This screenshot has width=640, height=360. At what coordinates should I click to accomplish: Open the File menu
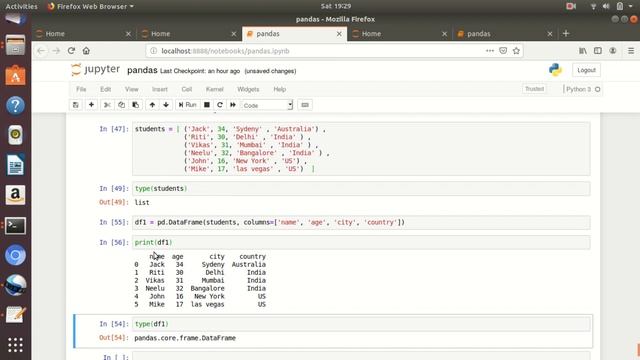tap(81, 89)
